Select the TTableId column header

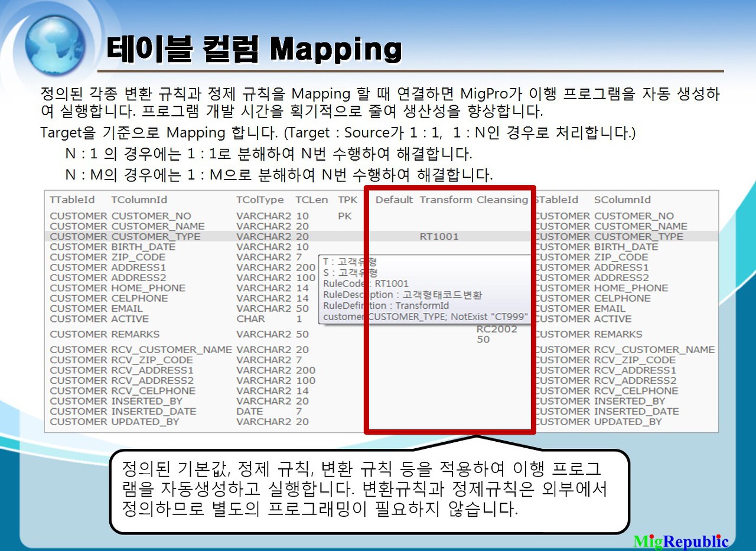[x=72, y=200]
